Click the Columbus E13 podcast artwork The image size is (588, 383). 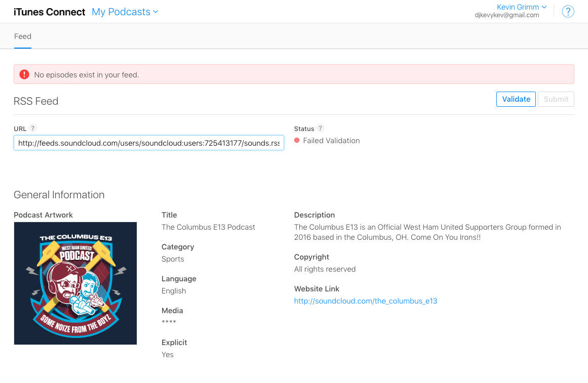pyautogui.click(x=75, y=283)
